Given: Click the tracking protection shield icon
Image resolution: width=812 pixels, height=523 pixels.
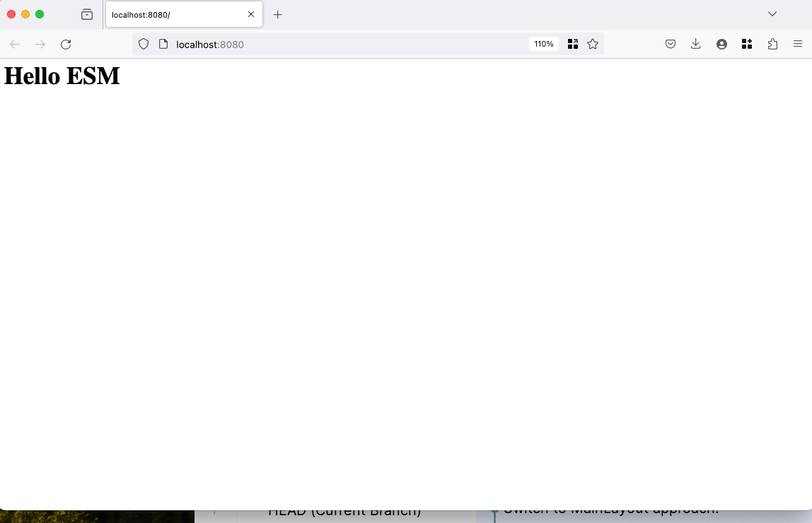Looking at the screenshot, I should (x=144, y=44).
